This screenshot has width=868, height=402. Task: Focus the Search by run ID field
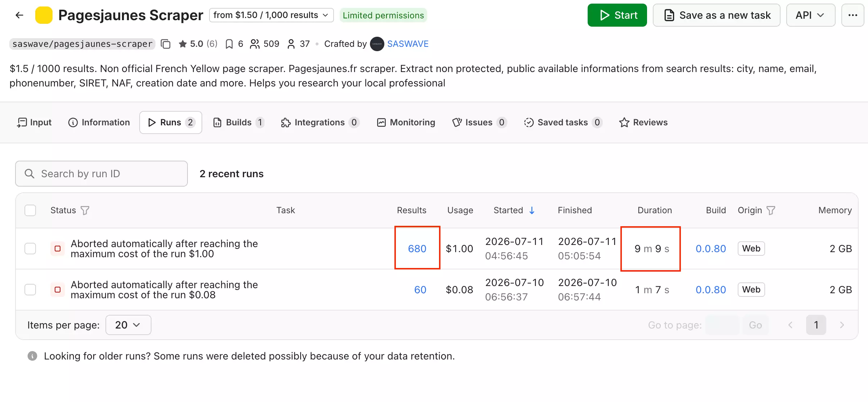101,174
